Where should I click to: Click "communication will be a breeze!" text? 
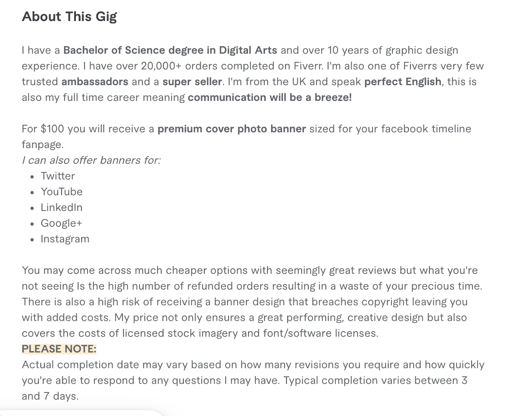click(270, 98)
